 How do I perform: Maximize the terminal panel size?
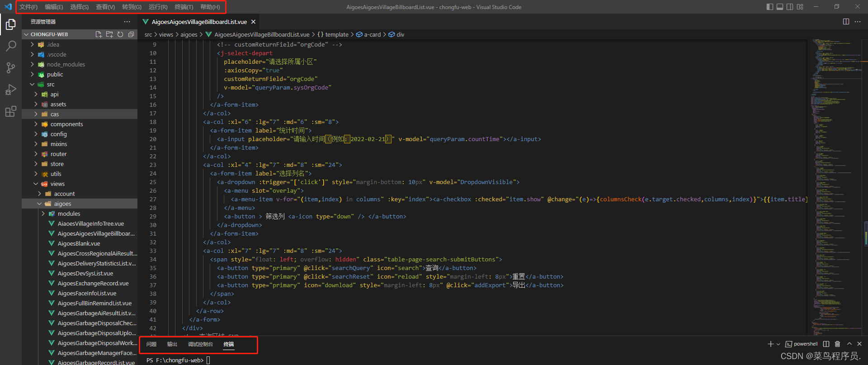(x=849, y=344)
